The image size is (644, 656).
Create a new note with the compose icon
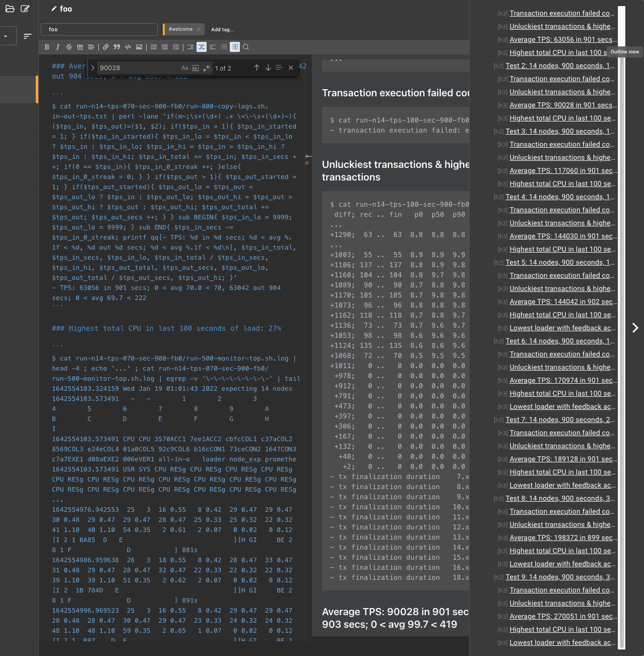[25, 9]
